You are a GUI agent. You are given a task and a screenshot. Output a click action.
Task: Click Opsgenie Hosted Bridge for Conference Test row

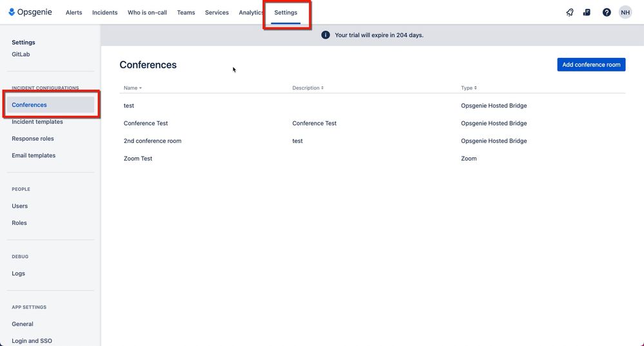click(494, 123)
